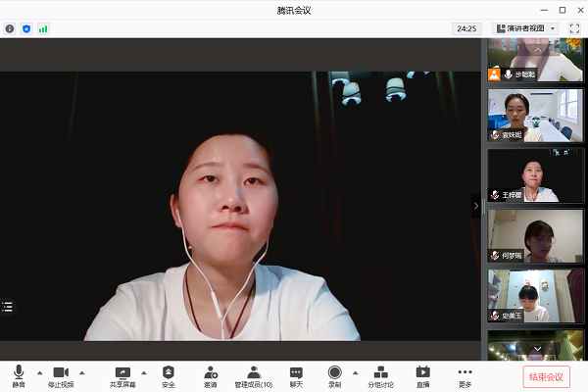Collapse the participant video sidebar
Screen dimensions: 588x392
click(x=476, y=206)
